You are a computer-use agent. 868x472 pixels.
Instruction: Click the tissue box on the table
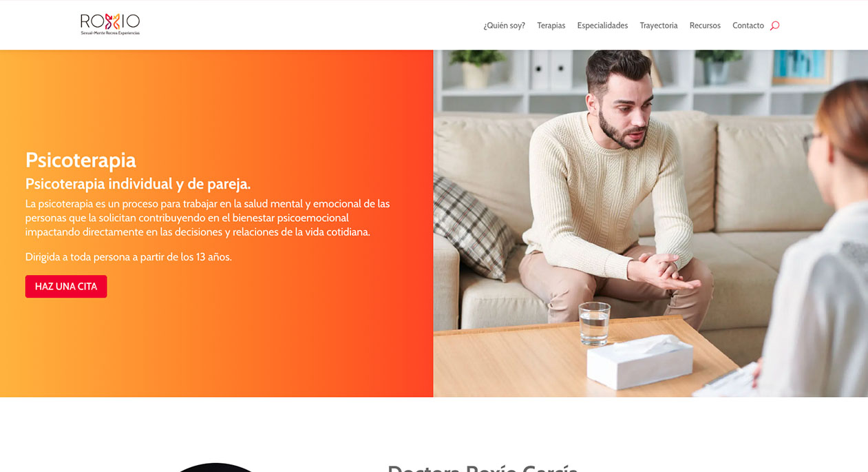[x=639, y=361]
